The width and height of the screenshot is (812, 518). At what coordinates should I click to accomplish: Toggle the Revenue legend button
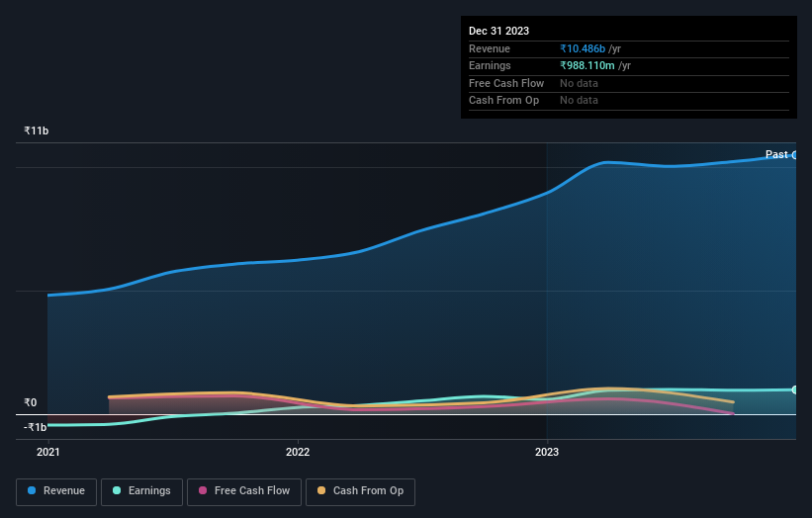[x=56, y=491]
